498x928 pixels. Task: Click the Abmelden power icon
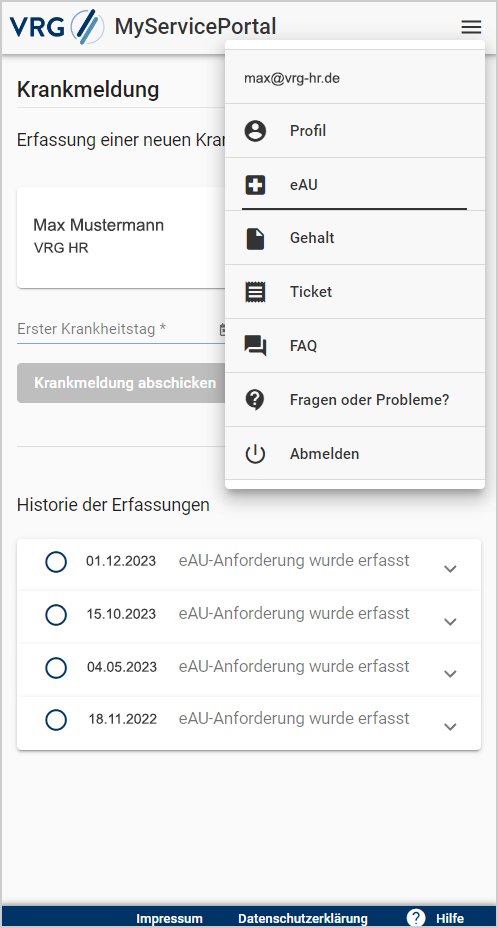pyautogui.click(x=255, y=454)
